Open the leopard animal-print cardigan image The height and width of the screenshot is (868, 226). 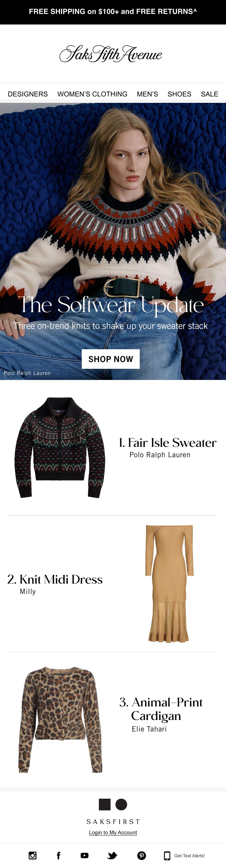pyautogui.click(x=60, y=719)
